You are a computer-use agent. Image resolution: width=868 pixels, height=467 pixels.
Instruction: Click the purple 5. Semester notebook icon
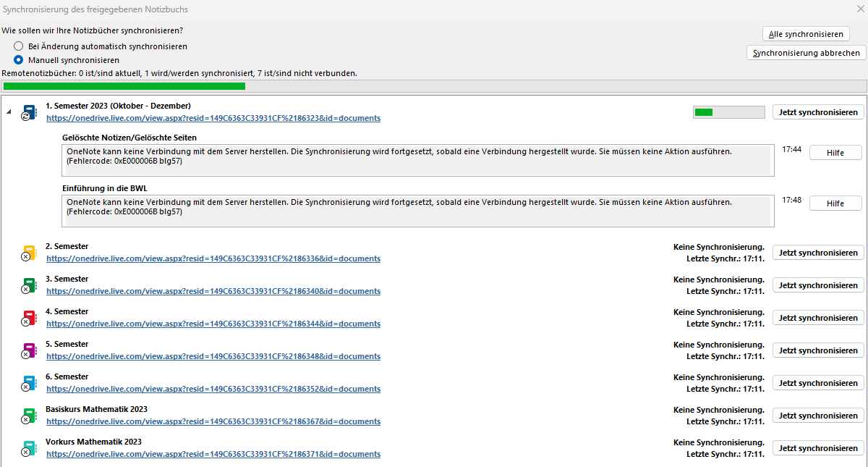(x=28, y=350)
